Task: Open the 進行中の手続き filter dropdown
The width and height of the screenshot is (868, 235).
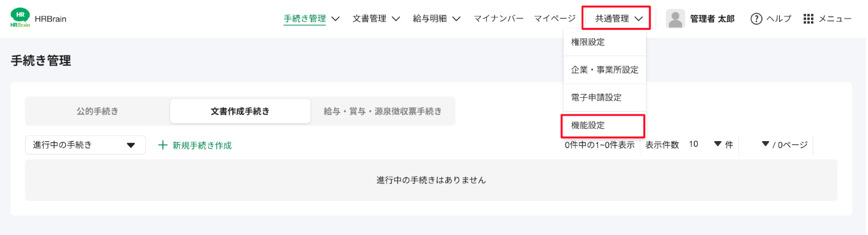Action: point(86,145)
